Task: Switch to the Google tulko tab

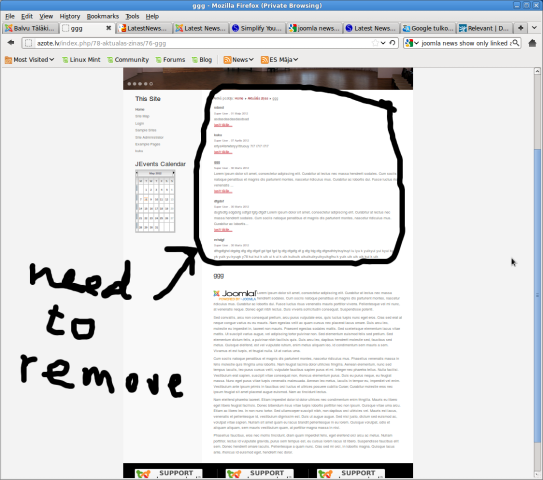Action: tap(428, 28)
